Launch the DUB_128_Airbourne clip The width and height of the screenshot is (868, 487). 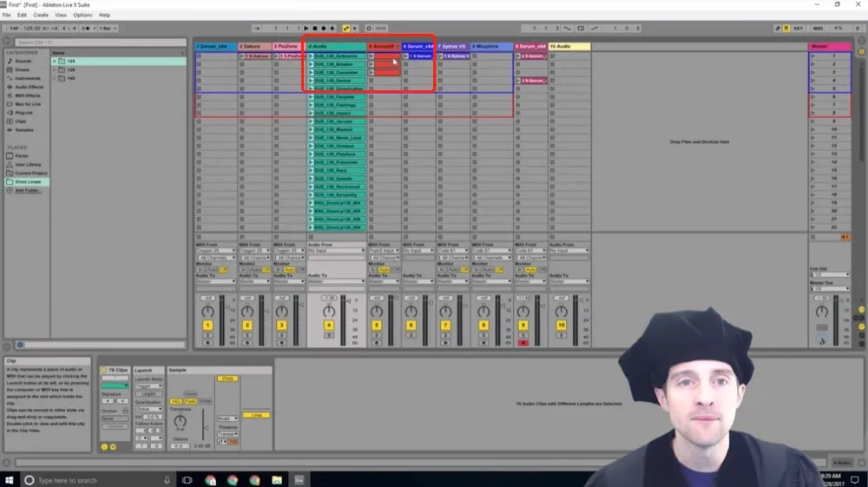[x=311, y=56]
